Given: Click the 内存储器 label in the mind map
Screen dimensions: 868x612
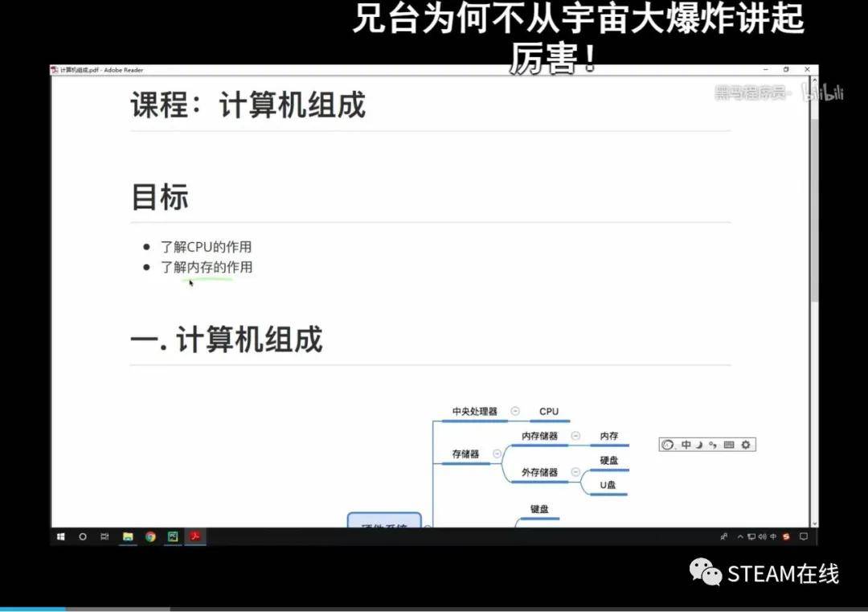Looking at the screenshot, I should [x=539, y=436].
